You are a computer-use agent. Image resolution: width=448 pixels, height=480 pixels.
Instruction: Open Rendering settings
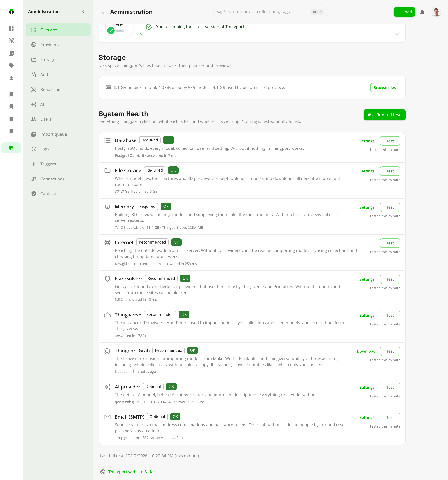pos(58,89)
